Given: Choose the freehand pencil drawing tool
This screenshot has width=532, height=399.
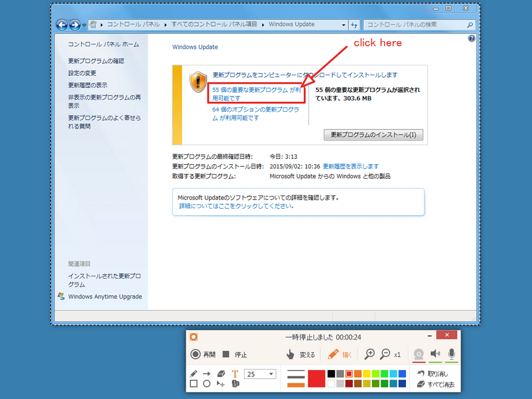Looking at the screenshot, I should (194, 374).
